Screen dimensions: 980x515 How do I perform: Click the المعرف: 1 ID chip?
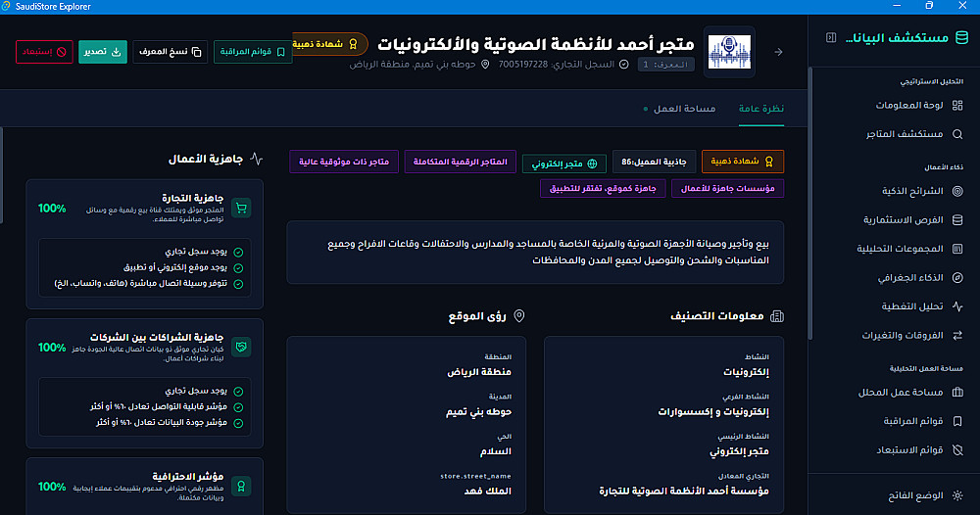(x=665, y=65)
